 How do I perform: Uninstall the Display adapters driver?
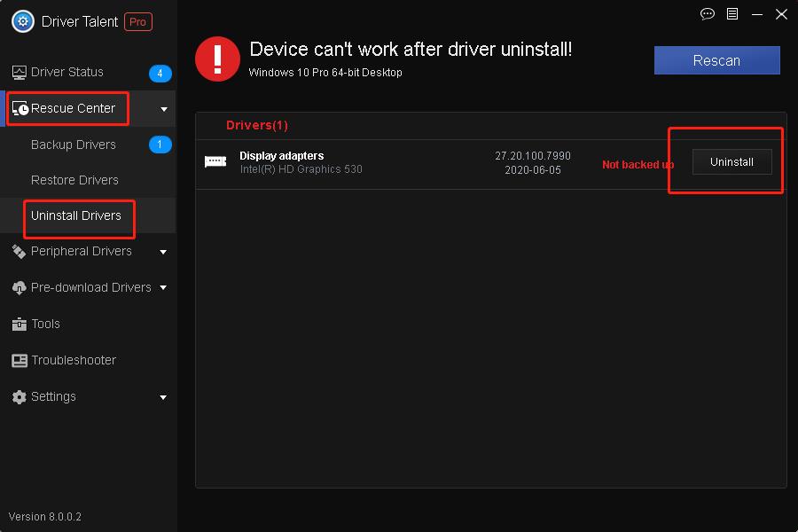pyautogui.click(x=731, y=162)
